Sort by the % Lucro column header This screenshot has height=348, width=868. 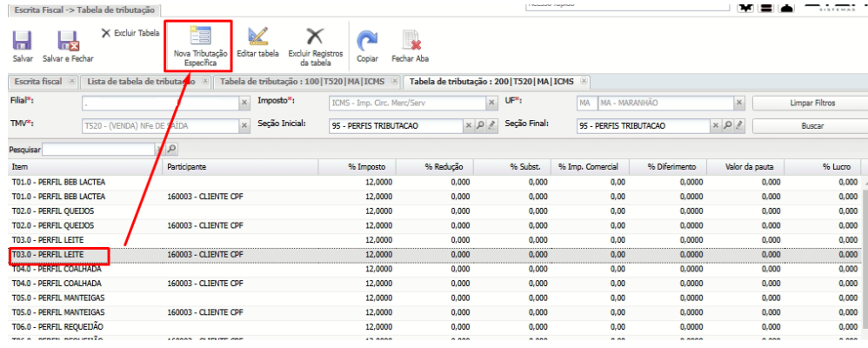pos(822,167)
